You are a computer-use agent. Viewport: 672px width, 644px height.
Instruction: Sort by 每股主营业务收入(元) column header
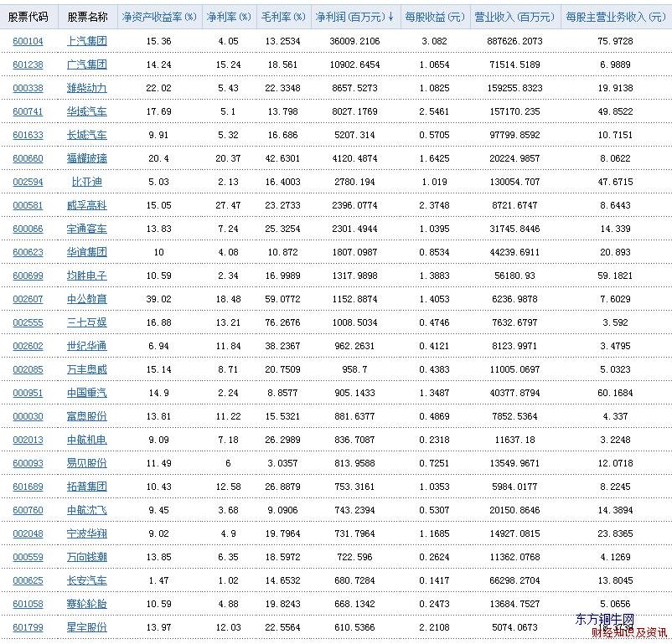(615, 17)
